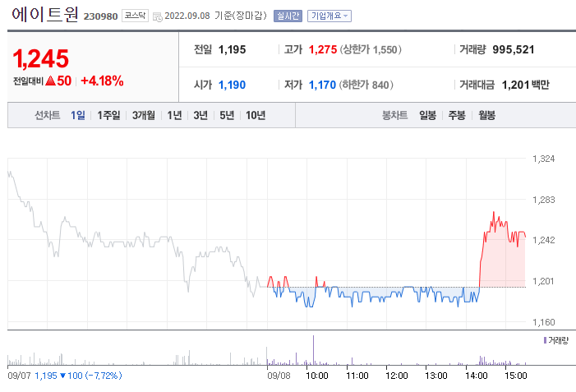Click the 1,324 y-axis label
Screen dimensions: 576x392
[x=543, y=159]
